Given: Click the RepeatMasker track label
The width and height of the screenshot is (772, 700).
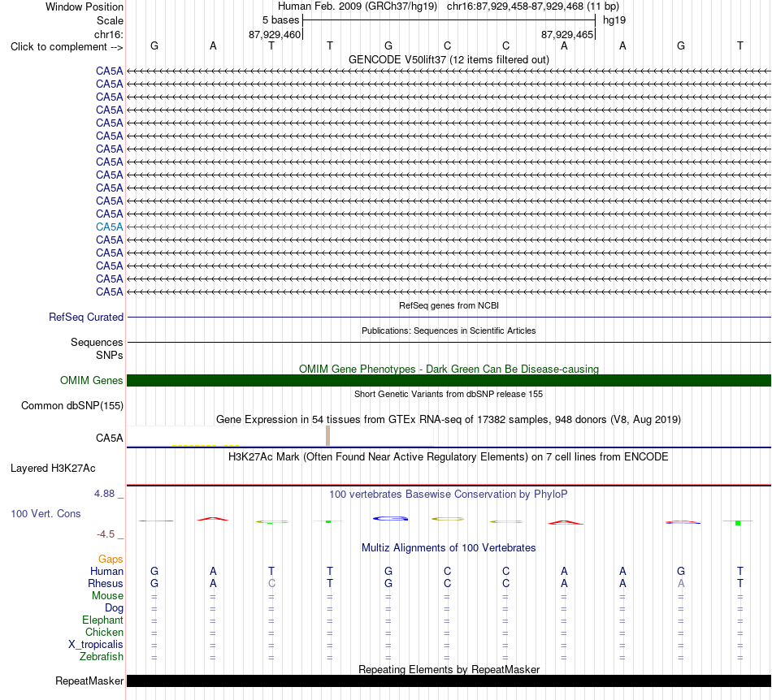Looking at the screenshot, I should (x=89, y=681).
